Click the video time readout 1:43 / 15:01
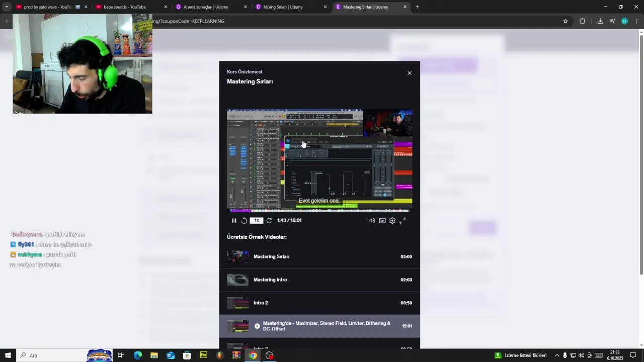Viewport: 644px width, 362px height. (x=289, y=221)
